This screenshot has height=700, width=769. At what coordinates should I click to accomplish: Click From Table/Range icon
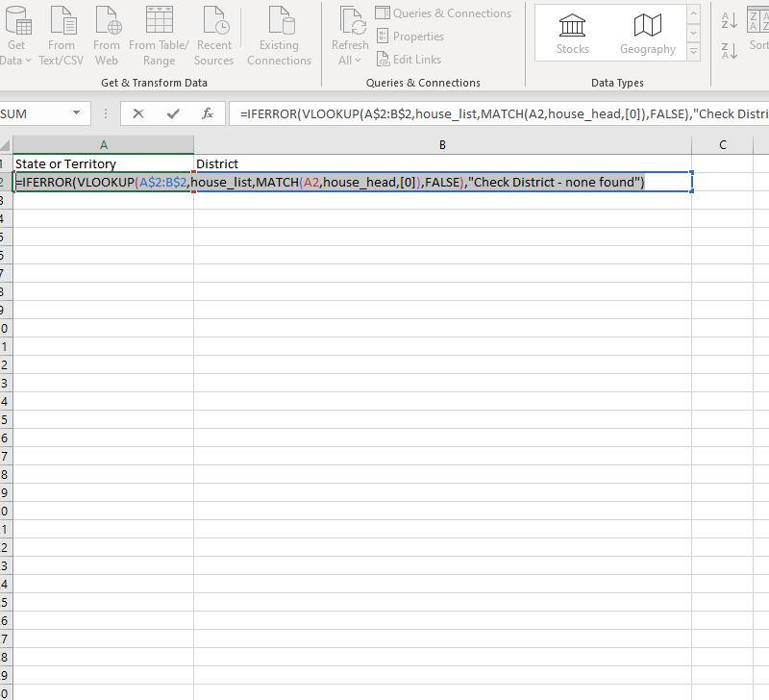click(159, 19)
